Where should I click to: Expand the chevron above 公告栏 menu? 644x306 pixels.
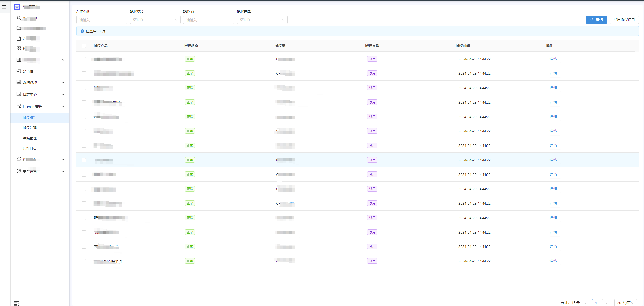(x=63, y=60)
